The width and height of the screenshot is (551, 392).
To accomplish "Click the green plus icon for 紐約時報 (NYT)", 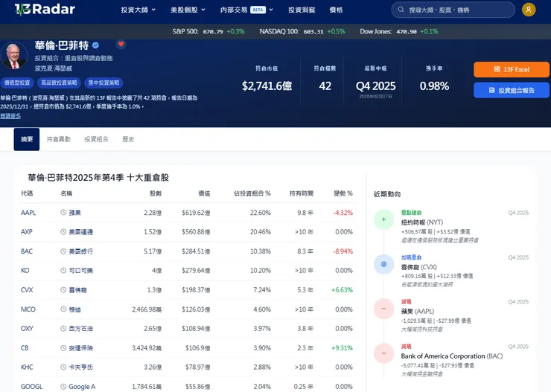I will click(x=383, y=219).
